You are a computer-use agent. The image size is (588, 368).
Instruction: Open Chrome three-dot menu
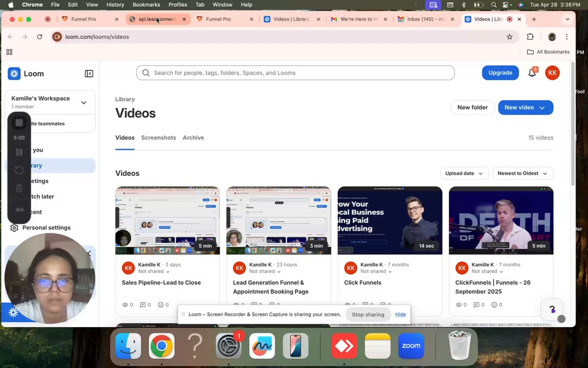click(567, 37)
